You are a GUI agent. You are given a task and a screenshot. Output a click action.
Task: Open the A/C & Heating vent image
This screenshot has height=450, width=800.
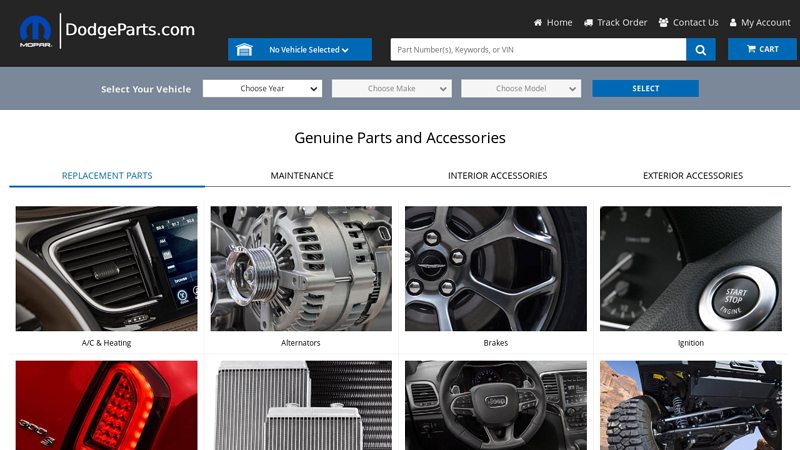[107, 268]
